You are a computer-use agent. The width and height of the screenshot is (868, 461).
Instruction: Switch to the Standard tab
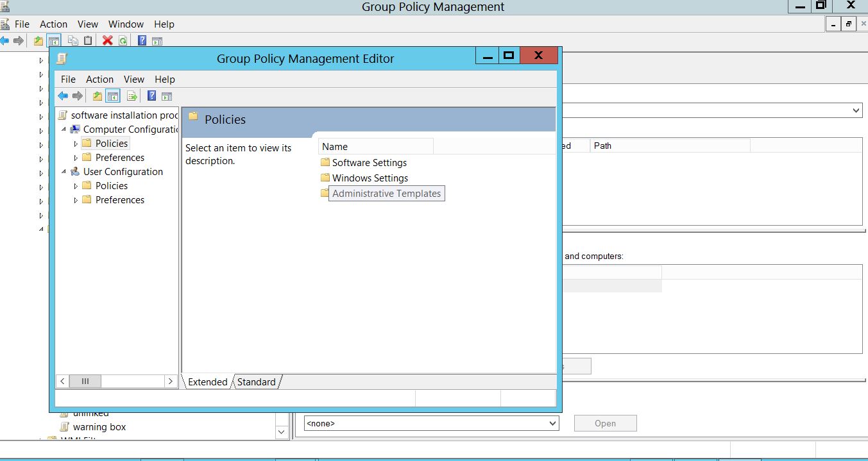tap(256, 382)
